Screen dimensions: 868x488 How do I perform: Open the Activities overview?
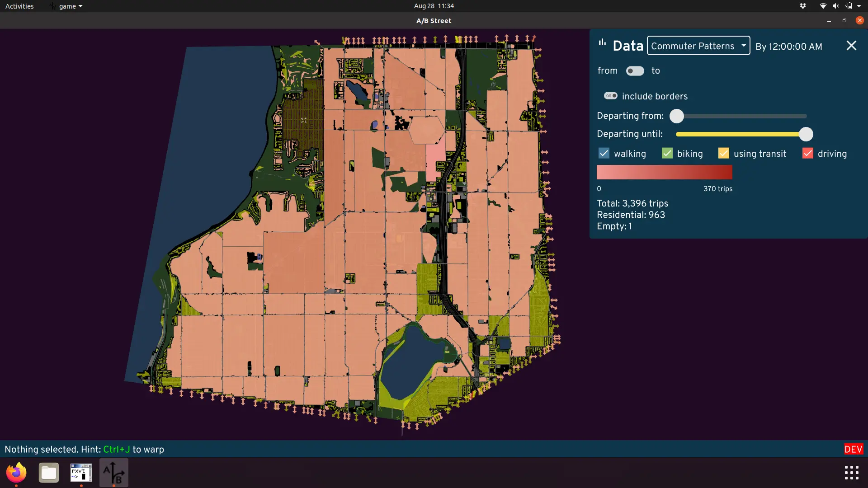pyautogui.click(x=19, y=6)
